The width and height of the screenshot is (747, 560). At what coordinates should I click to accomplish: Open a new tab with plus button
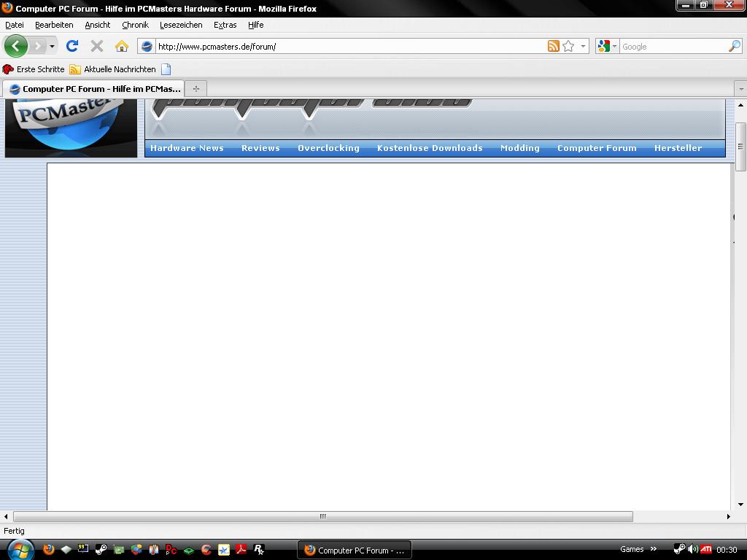[196, 88]
